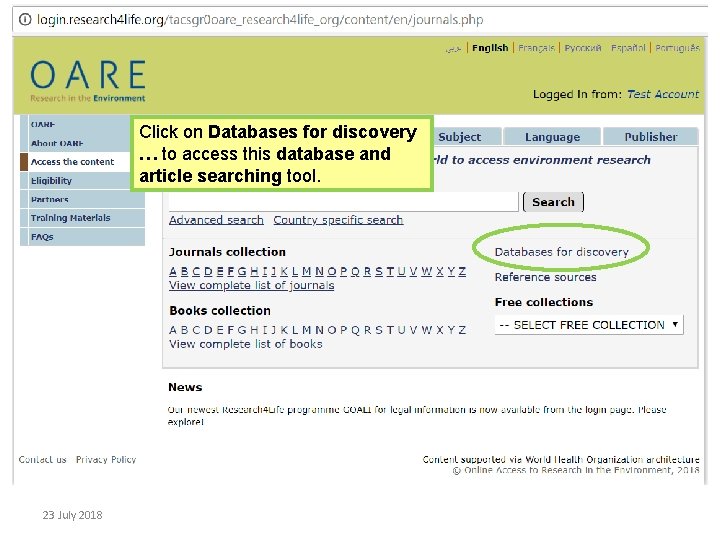720x540 pixels.
Task: Select books letter Z
Action: [462, 330]
